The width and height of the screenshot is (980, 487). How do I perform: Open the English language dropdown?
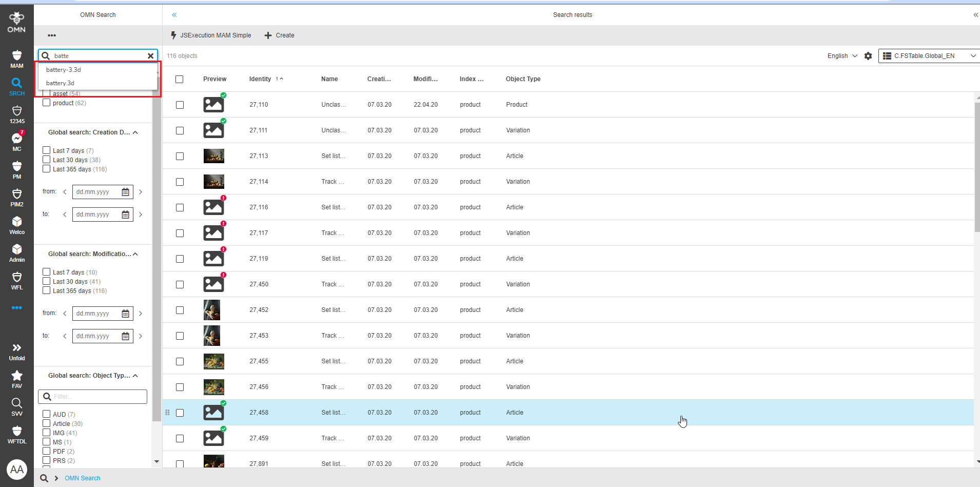[x=841, y=55]
